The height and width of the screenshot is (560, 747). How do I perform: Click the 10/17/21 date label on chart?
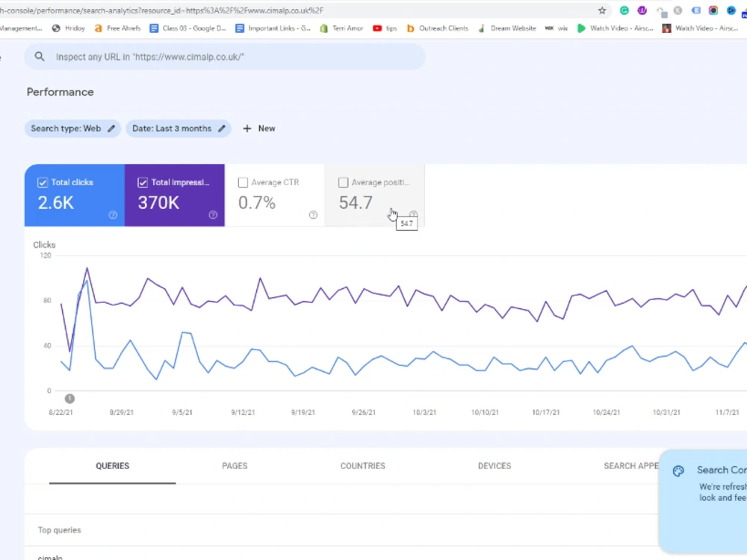(546, 412)
